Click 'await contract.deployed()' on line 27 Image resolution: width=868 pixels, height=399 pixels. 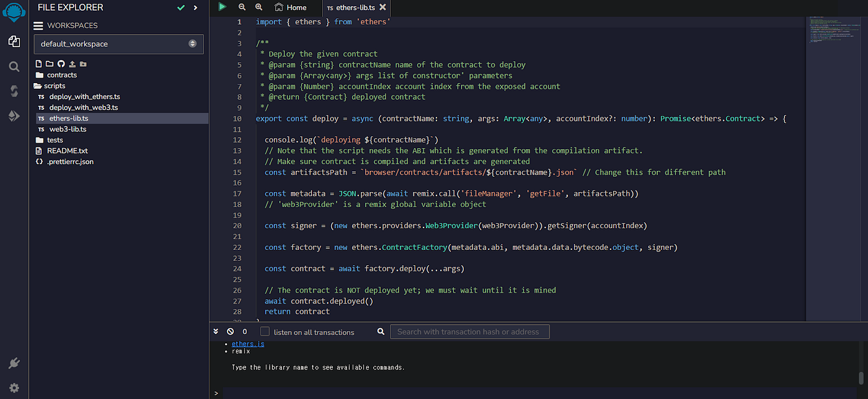[x=319, y=300]
